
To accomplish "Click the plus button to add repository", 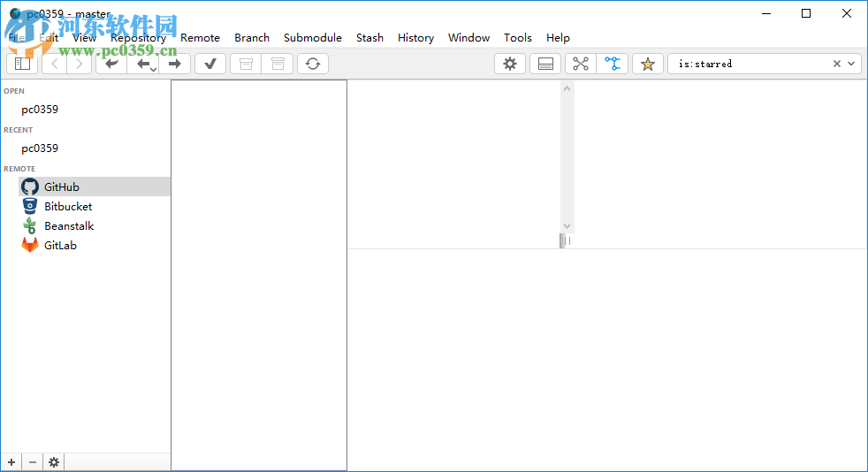I will click(11, 462).
